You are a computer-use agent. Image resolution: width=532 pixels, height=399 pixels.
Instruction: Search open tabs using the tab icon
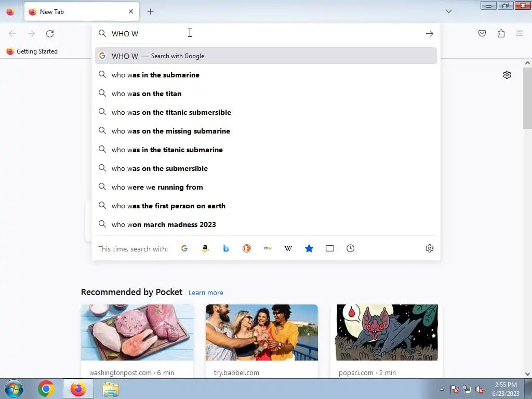(x=330, y=248)
